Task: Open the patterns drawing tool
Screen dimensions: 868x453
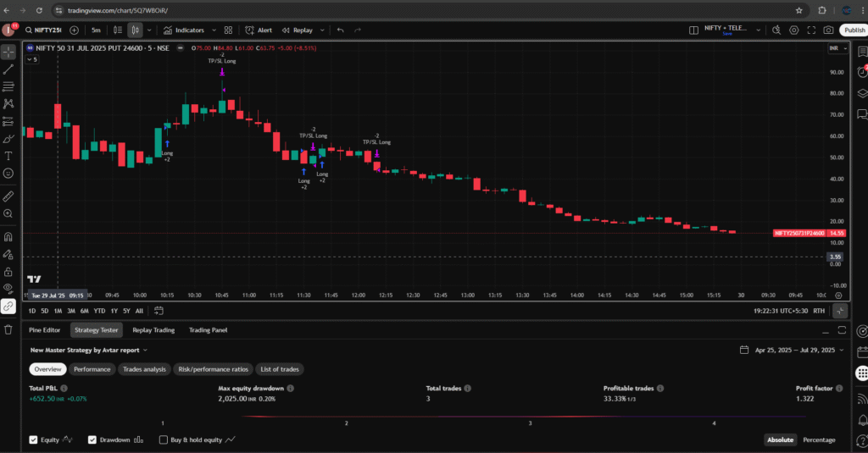Action: pos(8,104)
